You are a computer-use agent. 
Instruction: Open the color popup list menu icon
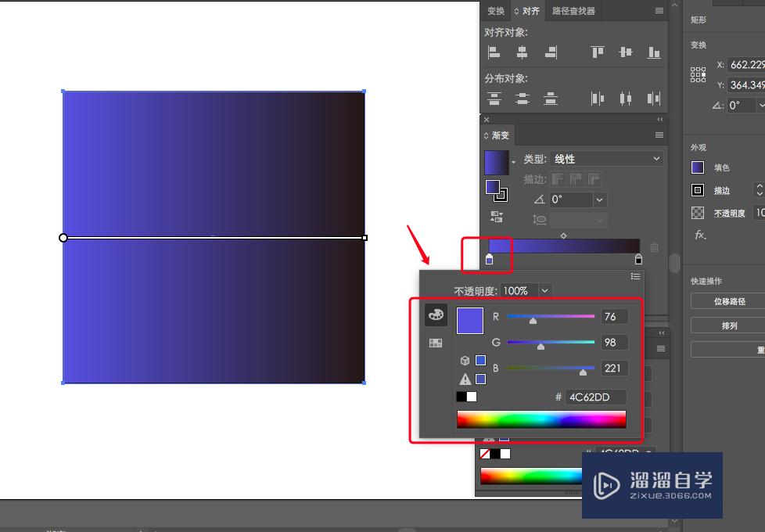pyautogui.click(x=635, y=276)
